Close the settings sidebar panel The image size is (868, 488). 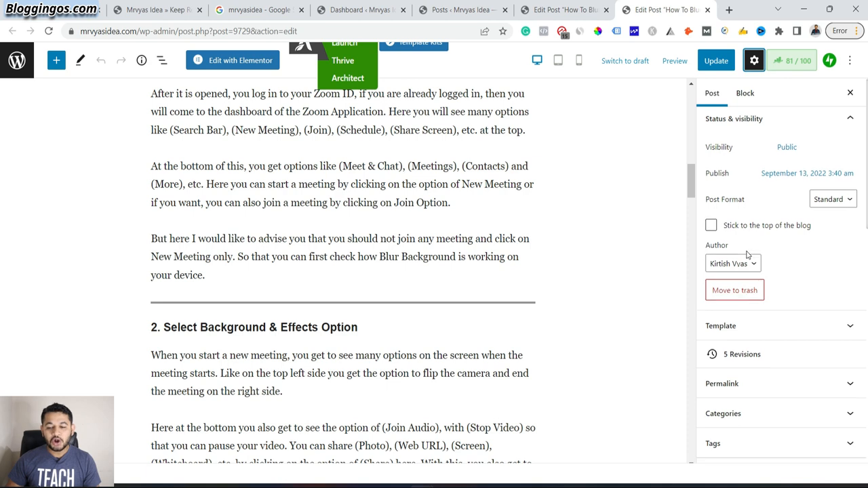click(850, 93)
